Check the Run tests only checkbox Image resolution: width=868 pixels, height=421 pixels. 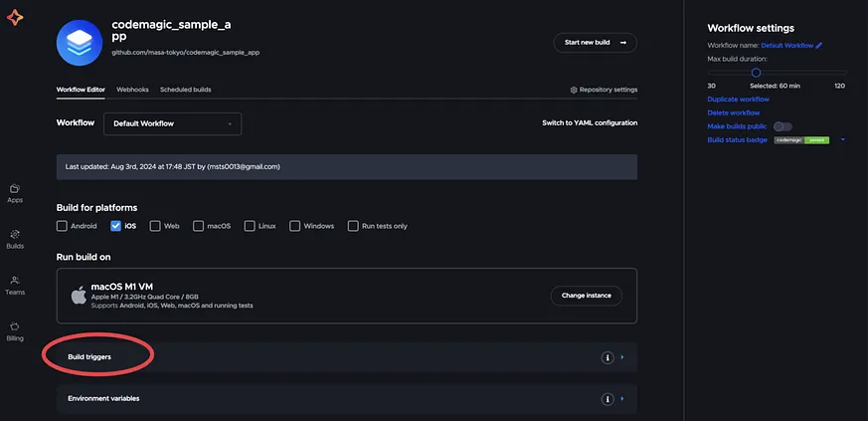pyautogui.click(x=353, y=226)
